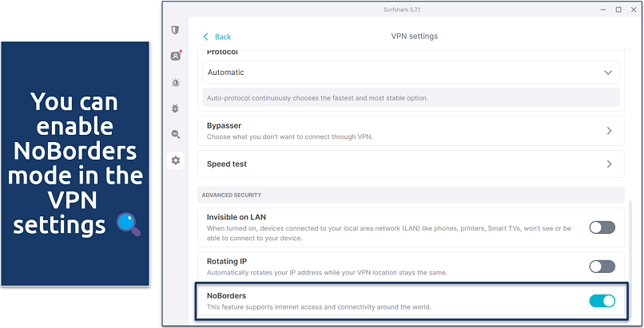Minimize the Surfshark window
The width and height of the screenshot is (644, 328).
coord(603,10)
